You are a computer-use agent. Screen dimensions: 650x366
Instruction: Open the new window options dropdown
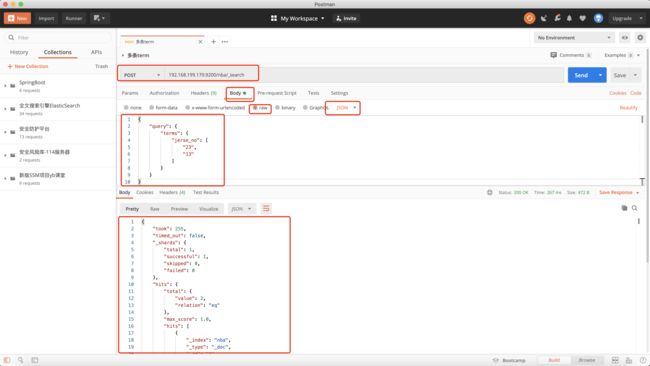(99, 18)
